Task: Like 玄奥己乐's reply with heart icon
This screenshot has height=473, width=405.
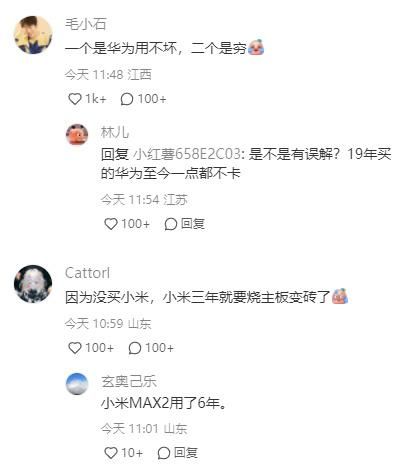Action: click(111, 453)
